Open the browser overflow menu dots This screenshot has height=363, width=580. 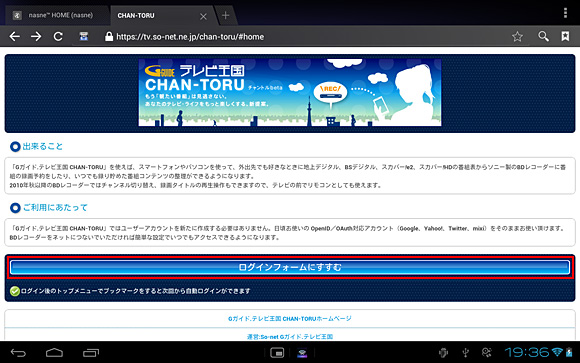pos(565,13)
